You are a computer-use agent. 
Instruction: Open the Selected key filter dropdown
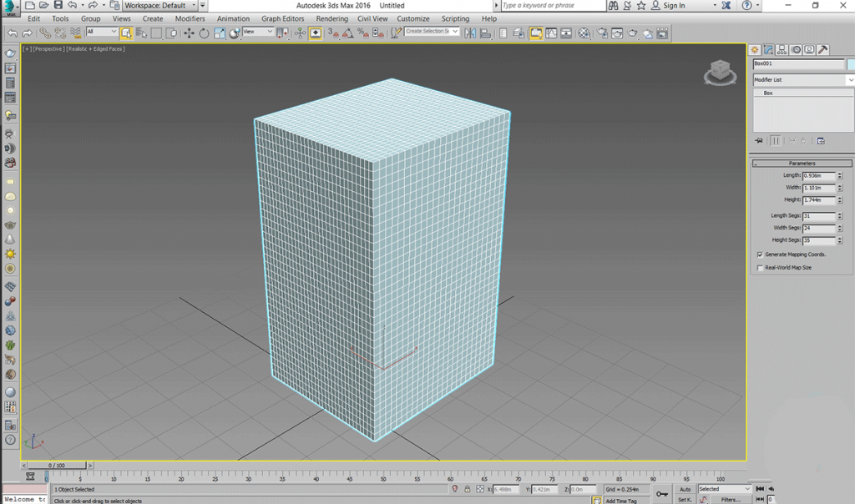coord(724,489)
